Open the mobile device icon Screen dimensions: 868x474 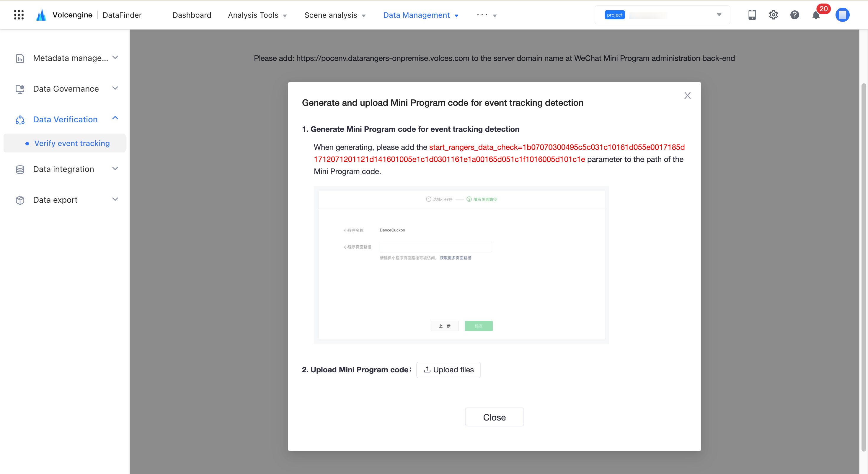752,15
